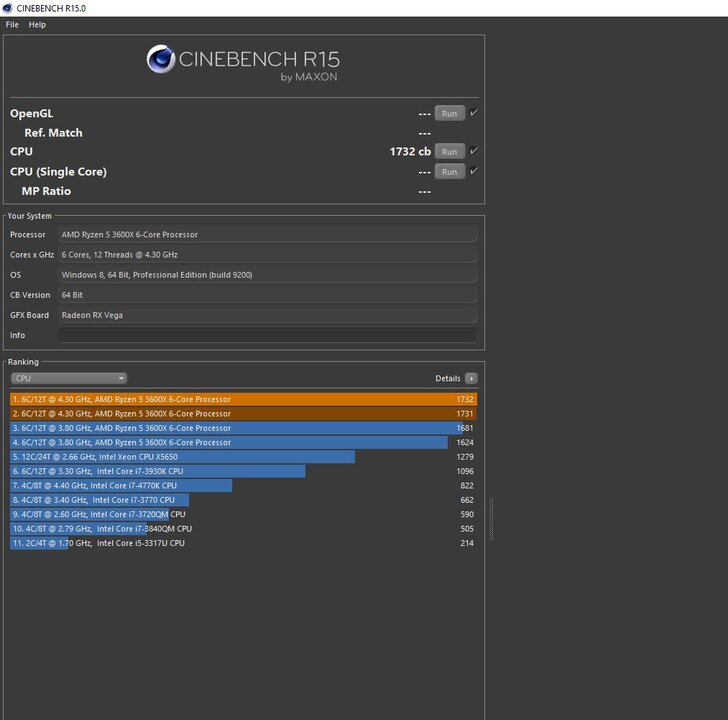Run the CPU Single Core benchmark

pos(449,172)
